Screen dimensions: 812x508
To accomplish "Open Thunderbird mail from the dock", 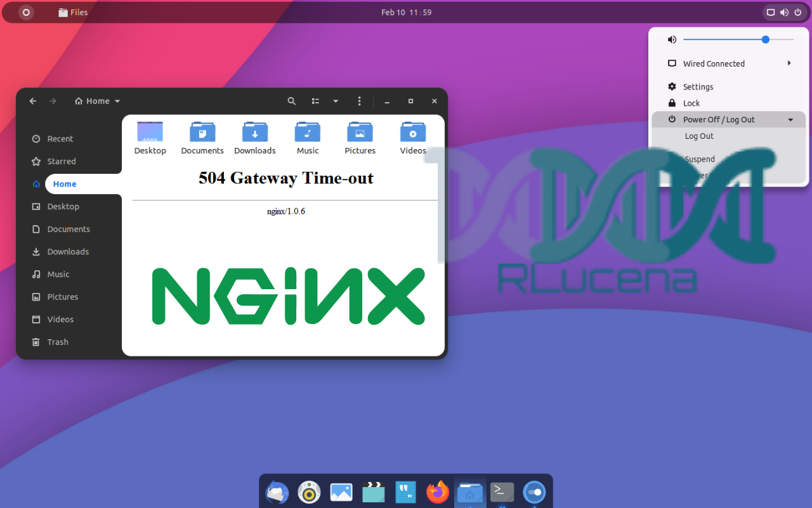I will click(x=277, y=492).
